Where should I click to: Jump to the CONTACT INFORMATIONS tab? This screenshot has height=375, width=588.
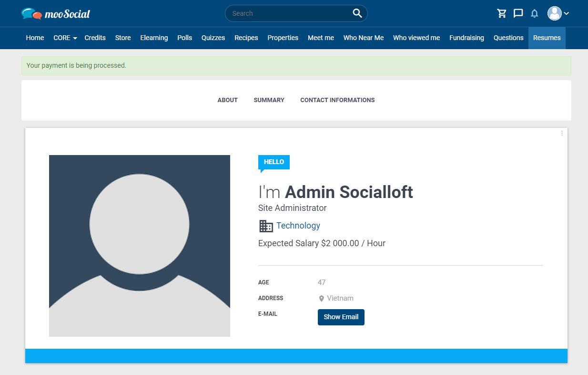coord(337,100)
